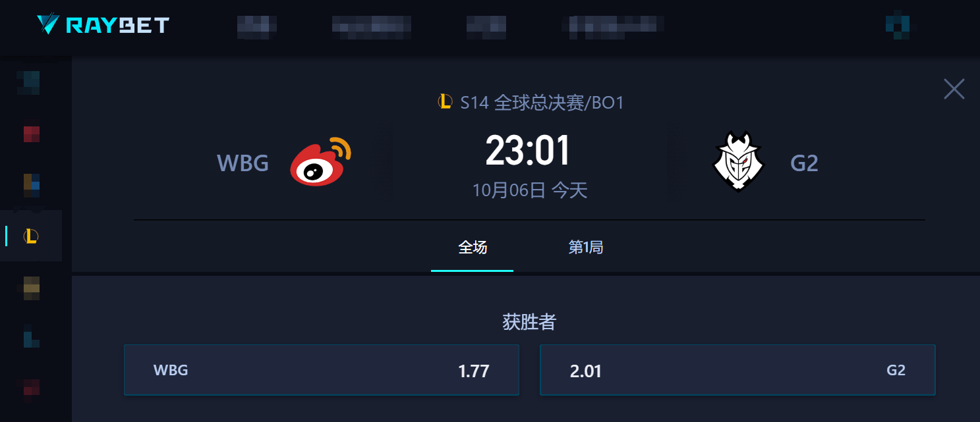Select the red pixelated sidebar game icon
This screenshot has height=422, width=980.
click(32, 134)
